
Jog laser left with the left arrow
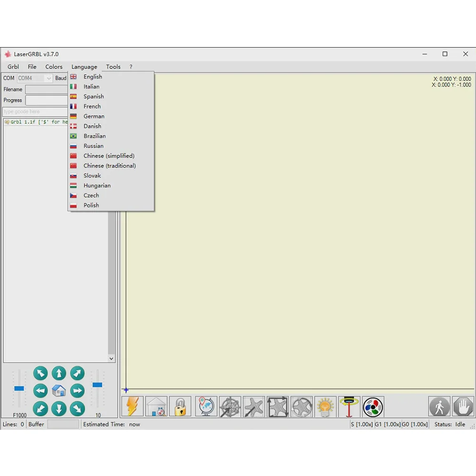tap(40, 391)
